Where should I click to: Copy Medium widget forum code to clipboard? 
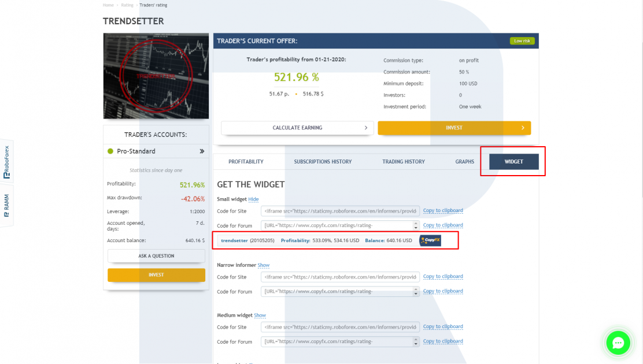tap(443, 341)
